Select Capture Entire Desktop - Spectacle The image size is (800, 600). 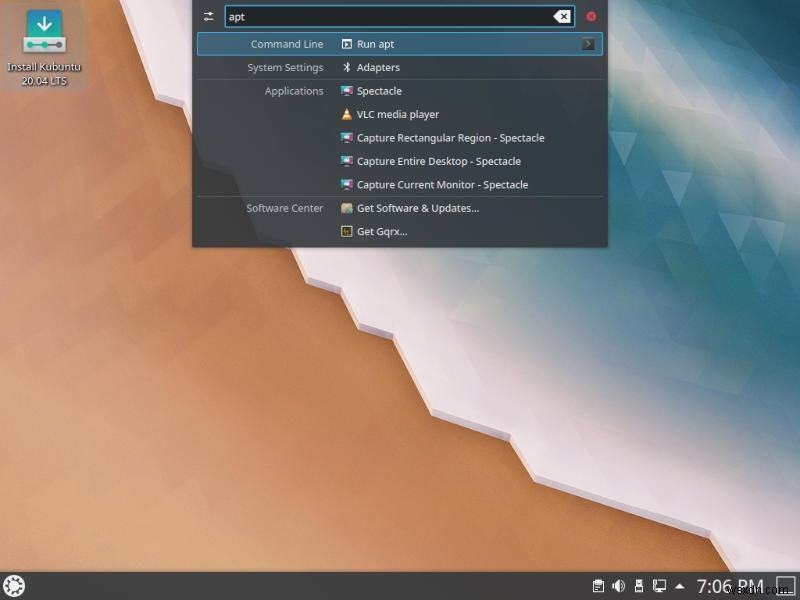(x=437, y=161)
